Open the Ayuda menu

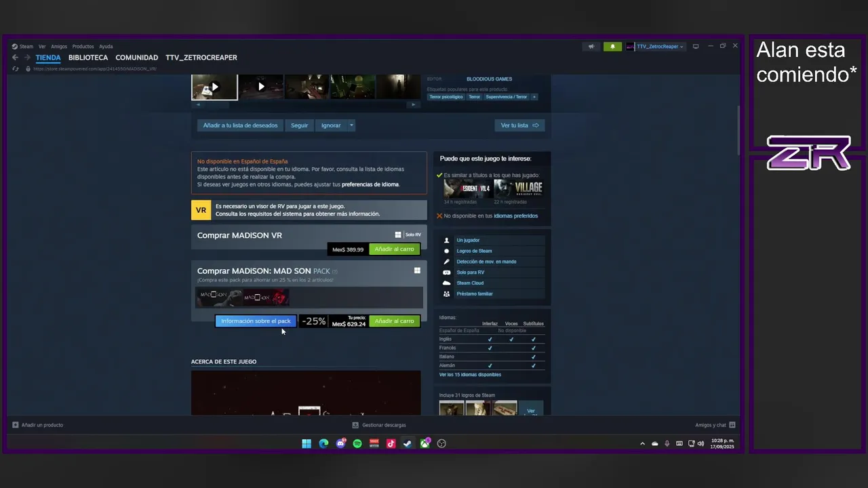coord(106,47)
